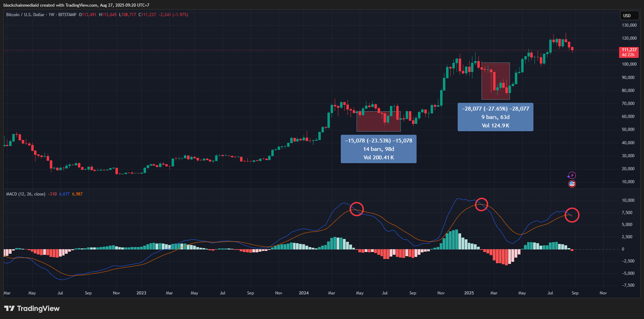Click the MACD (12, 26, close) indicator legend

[x=26, y=194]
